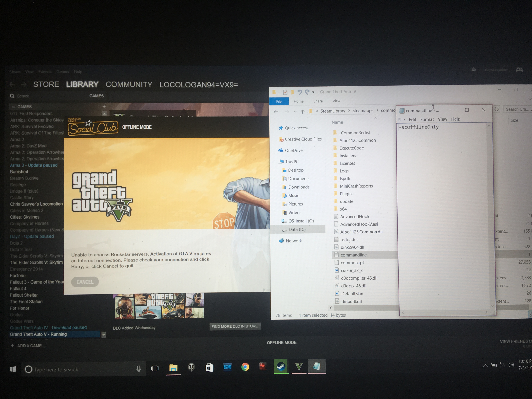Click the Explorer back navigation arrow
The height and width of the screenshot is (399, 532).
click(276, 112)
